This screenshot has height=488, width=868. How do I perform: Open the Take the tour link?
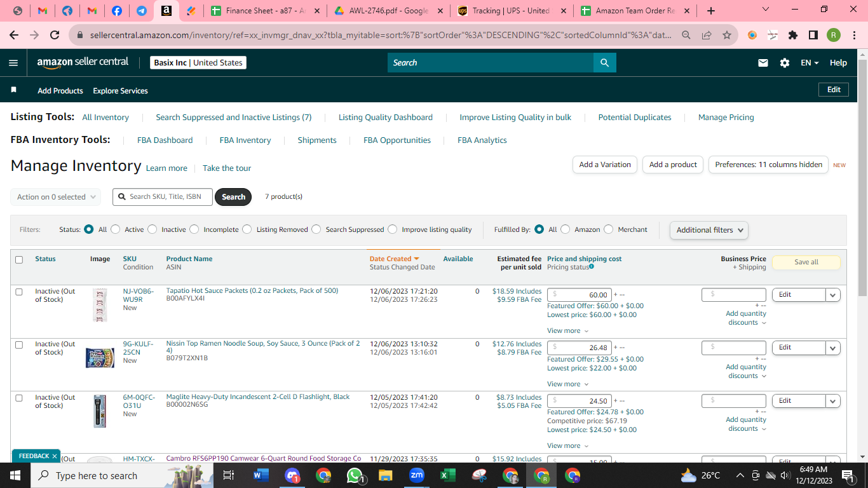(x=227, y=168)
